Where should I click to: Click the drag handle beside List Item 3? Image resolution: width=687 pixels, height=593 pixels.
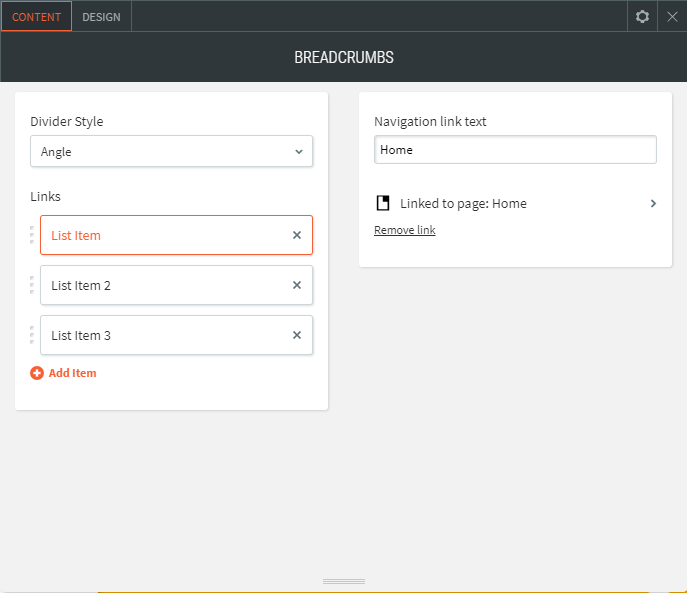point(32,335)
